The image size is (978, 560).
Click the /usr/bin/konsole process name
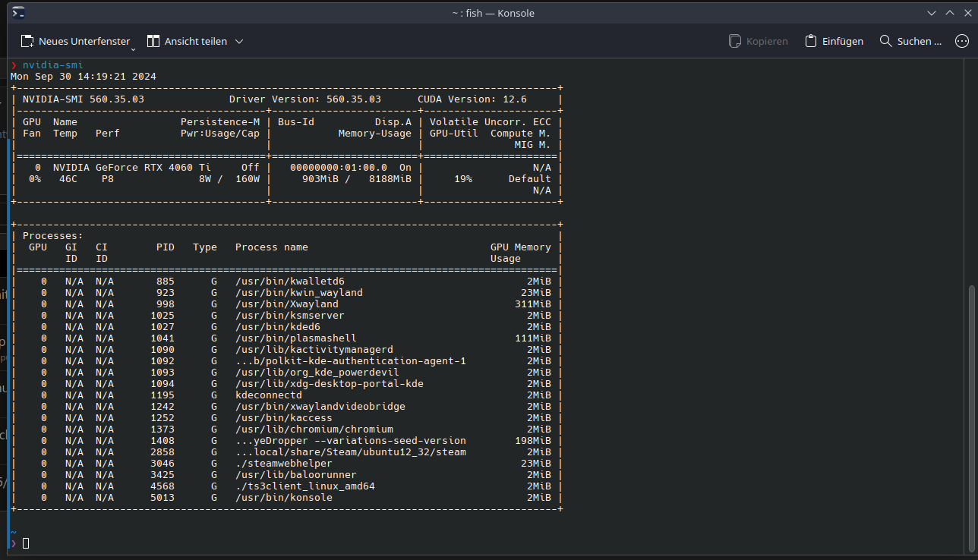tap(284, 498)
